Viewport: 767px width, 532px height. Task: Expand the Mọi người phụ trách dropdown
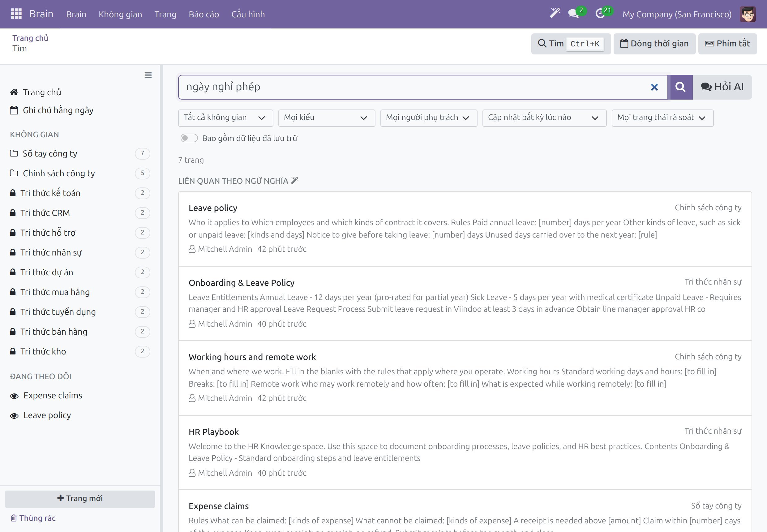tap(429, 118)
